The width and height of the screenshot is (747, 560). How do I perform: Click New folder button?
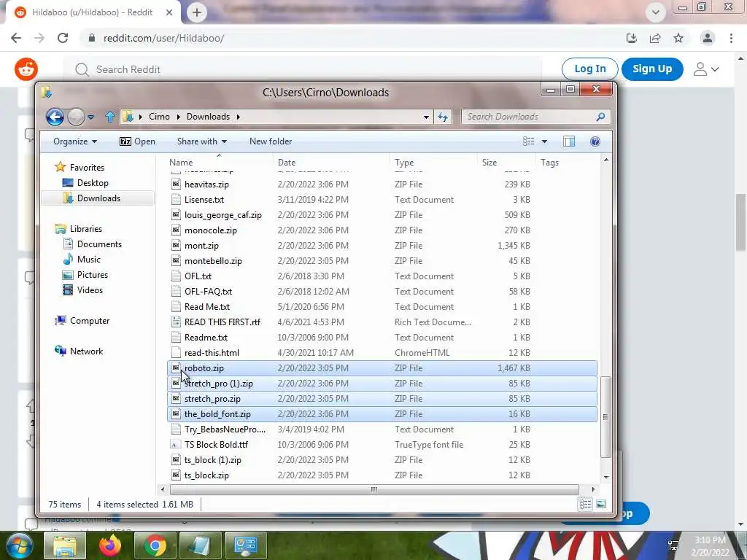coord(271,141)
